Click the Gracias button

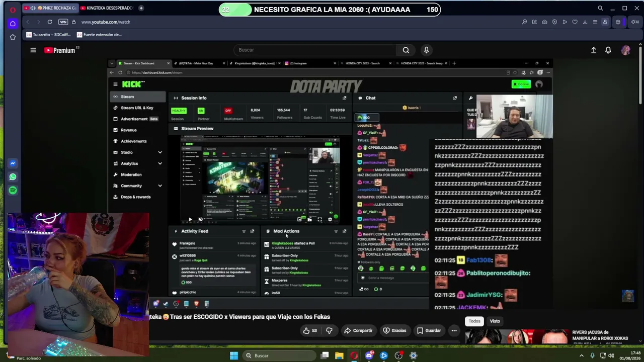(395, 331)
